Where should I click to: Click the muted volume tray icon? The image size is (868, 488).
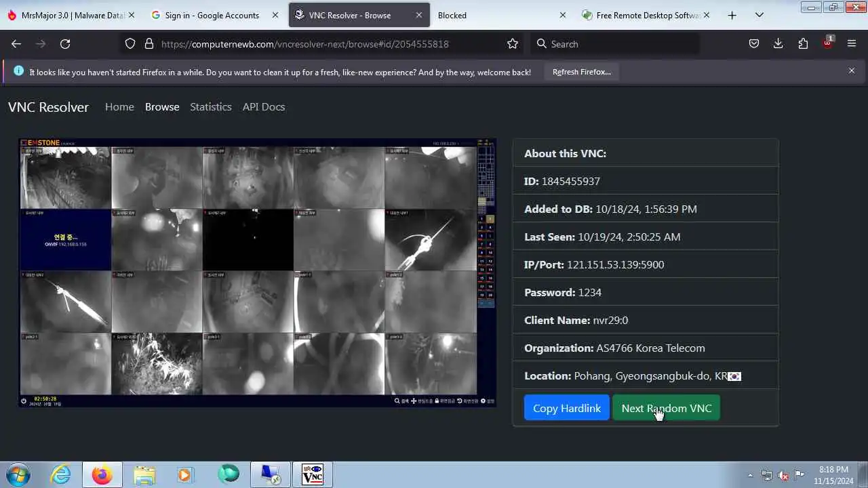(x=783, y=475)
